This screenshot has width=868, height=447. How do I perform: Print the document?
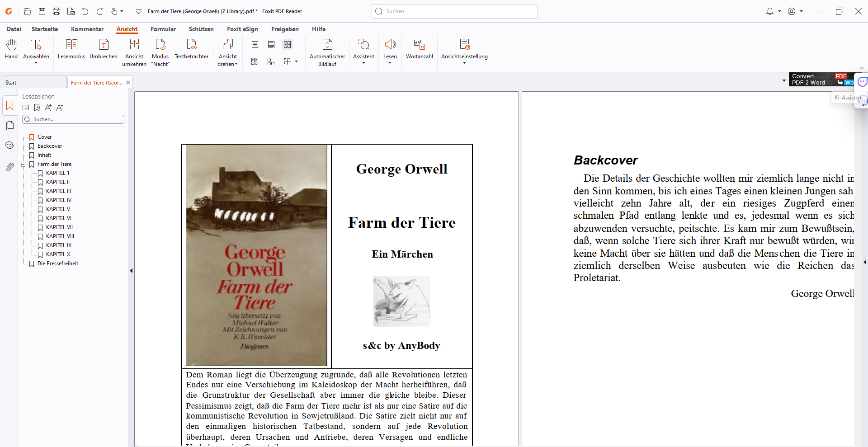tap(57, 11)
